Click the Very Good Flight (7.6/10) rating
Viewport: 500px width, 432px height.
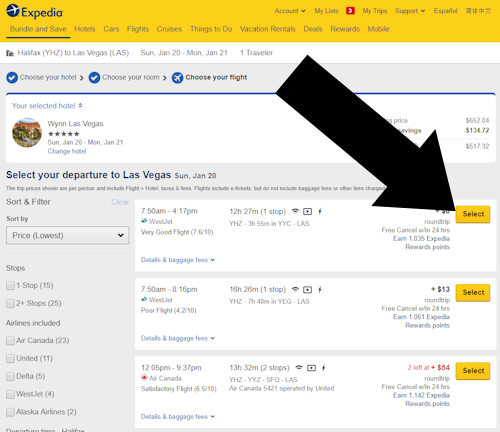(x=177, y=232)
